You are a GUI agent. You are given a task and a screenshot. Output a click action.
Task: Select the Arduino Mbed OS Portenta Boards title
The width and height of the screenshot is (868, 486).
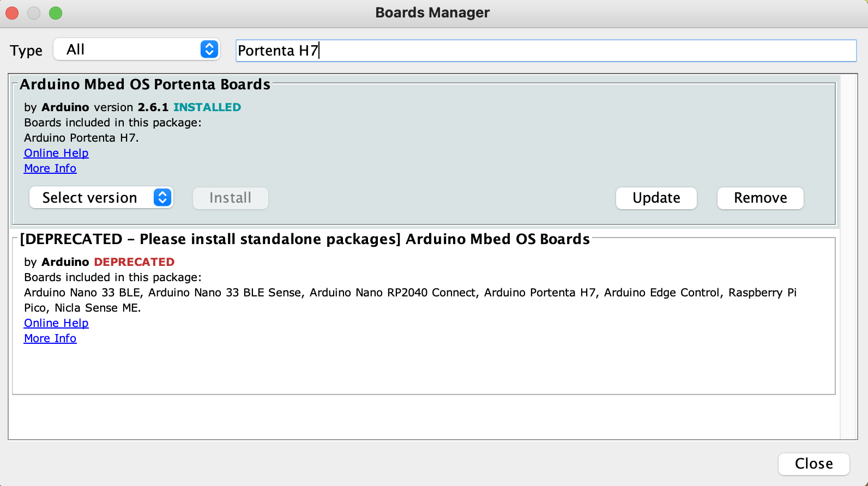click(145, 84)
